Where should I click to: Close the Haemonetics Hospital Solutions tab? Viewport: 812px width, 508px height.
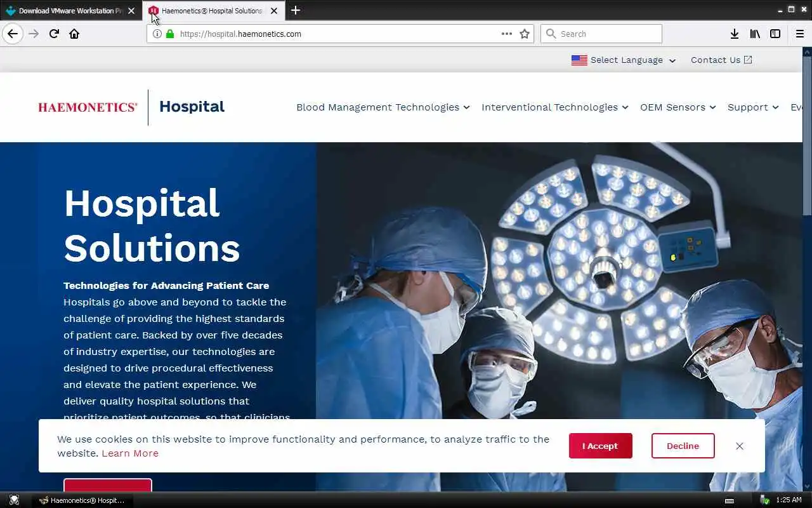click(274, 11)
